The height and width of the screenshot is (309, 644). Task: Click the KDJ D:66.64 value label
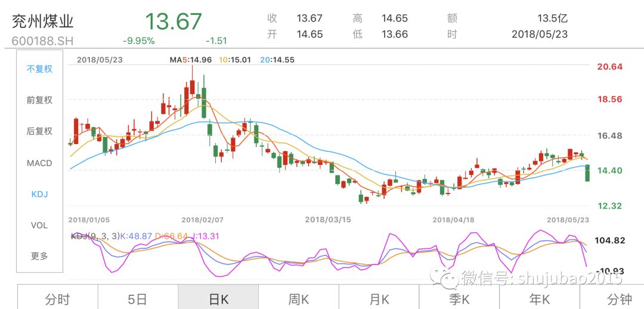coord(171,236)
